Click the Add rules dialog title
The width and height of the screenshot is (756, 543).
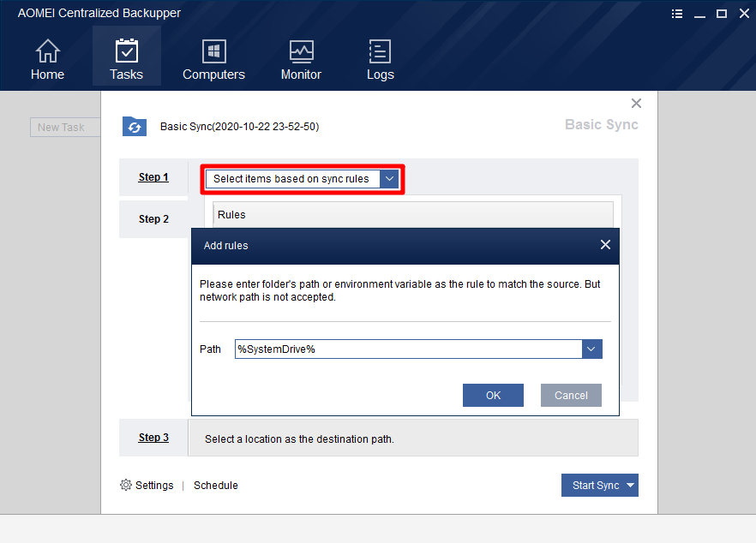coord(225,245)
